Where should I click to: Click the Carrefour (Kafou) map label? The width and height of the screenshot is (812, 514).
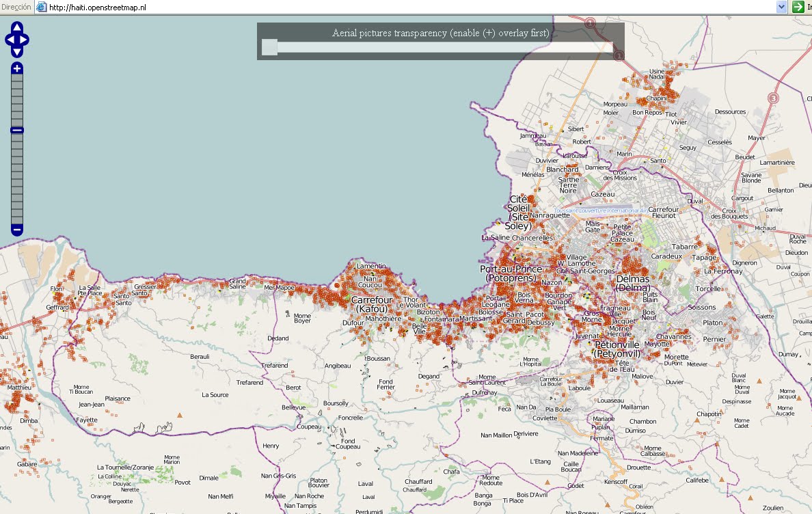tap(372, 304)
